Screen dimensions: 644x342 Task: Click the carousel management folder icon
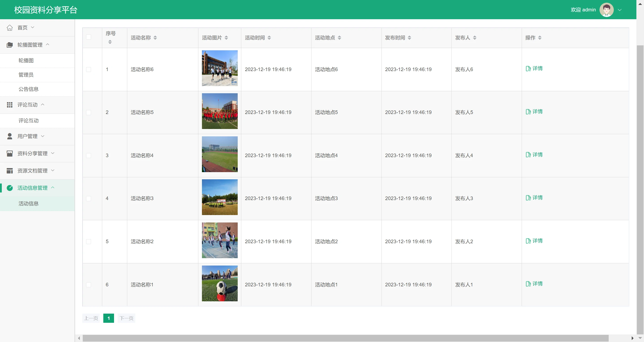tap(9, 45)
